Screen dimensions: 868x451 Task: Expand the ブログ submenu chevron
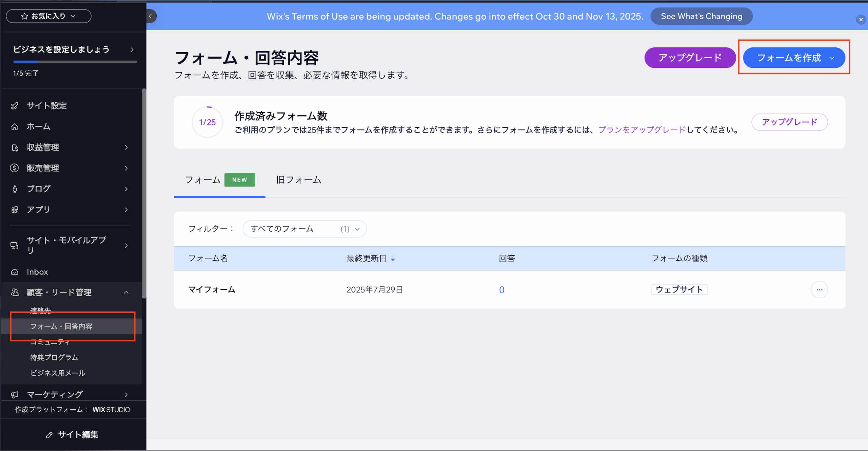(126, 189)
